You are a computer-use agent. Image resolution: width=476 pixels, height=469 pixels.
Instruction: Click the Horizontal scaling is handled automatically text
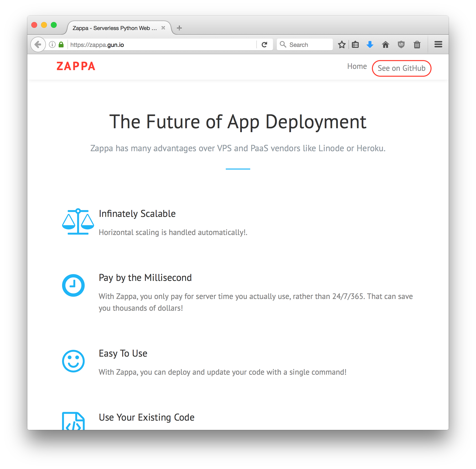pos(173,232)
